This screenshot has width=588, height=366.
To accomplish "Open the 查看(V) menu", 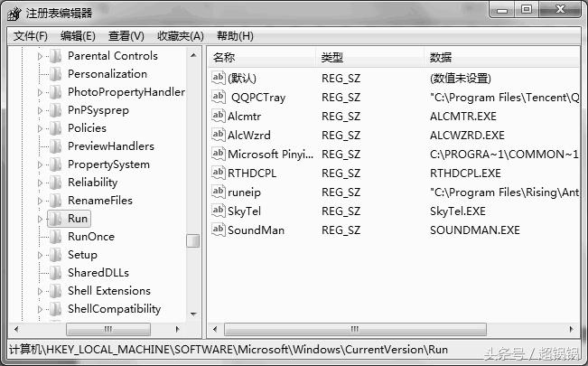I will [126, 36].
